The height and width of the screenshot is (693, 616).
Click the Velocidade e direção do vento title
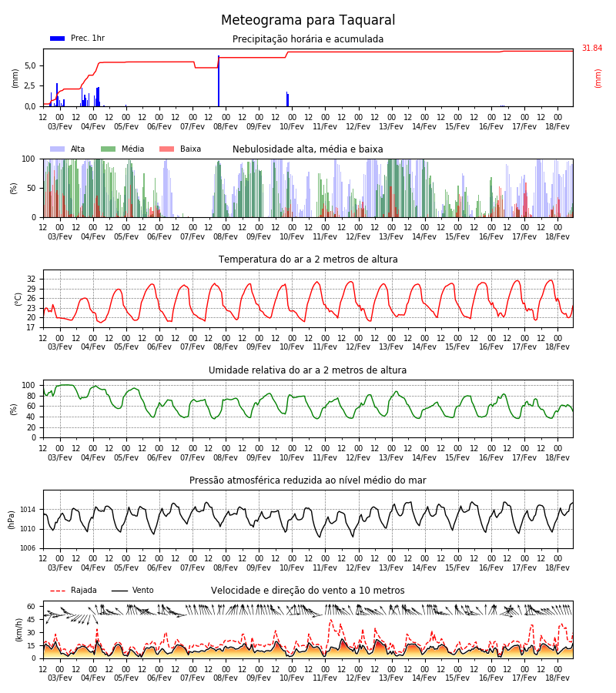click(x=307, y=591)
